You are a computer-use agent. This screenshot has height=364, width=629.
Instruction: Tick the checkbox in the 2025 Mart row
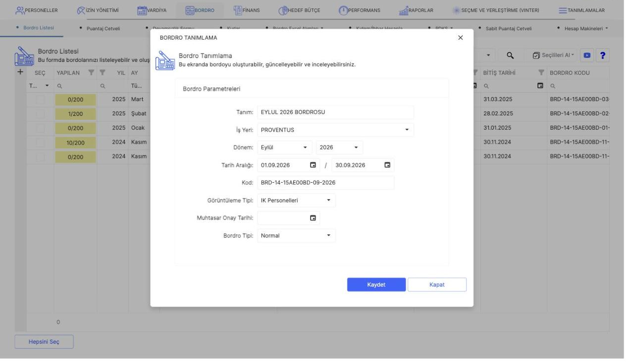[x=40, y=100]
